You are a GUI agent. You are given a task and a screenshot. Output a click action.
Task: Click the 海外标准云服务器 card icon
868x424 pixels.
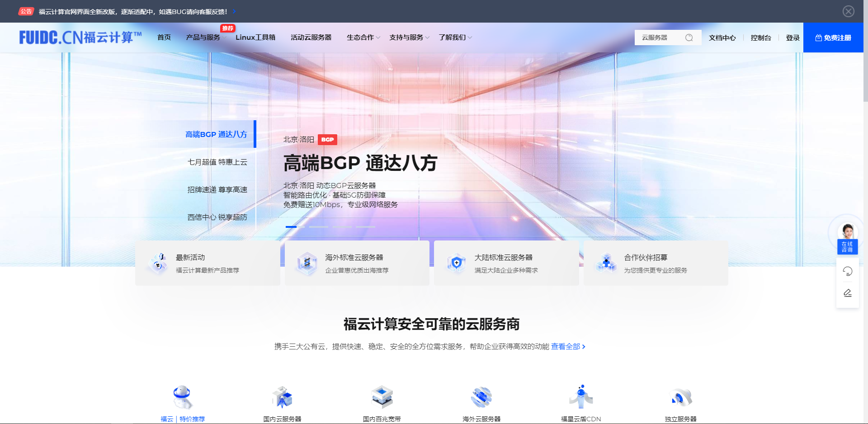click(307, 263)
